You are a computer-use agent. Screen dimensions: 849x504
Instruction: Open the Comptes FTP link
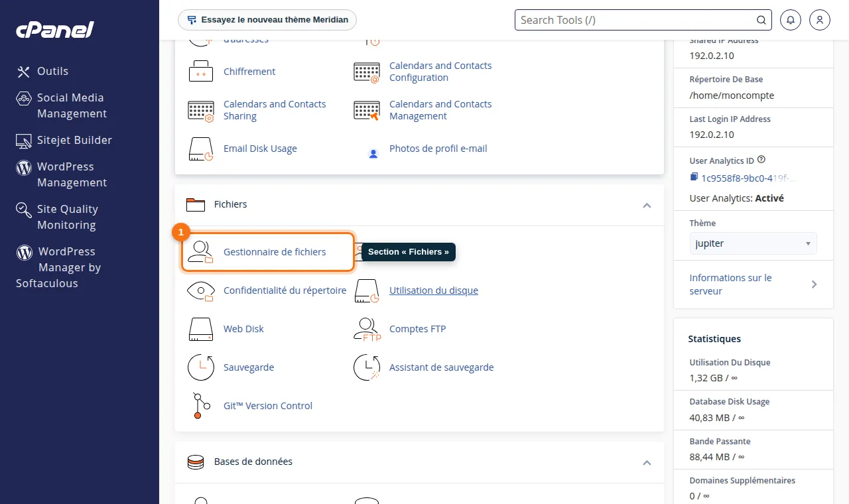(417, 329)
